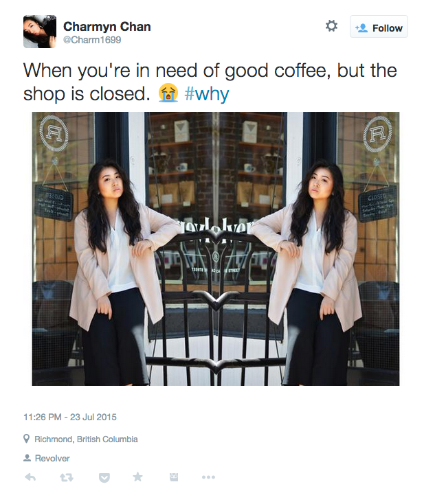435x504 pixels.
Task: Click the Charmyn Chan display name
Action: point(107,27)
